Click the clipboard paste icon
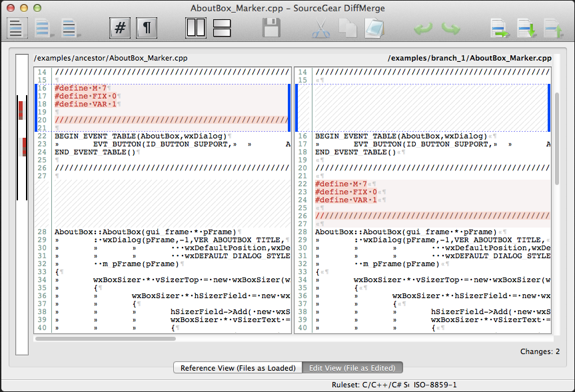Screen dimensions: 575x392 [x=374, y=29]
